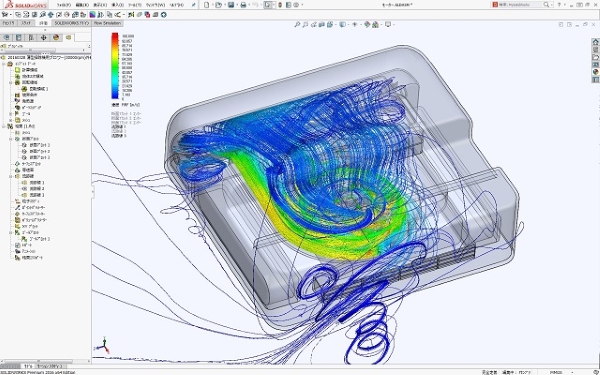Collapse the Input Data node in tree

pyautogui.click(x=4, y=64)
